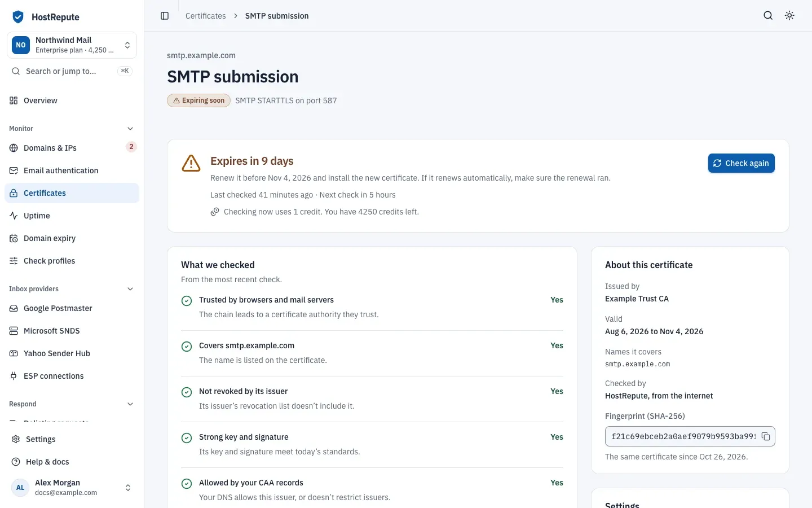Viewport: 812px width, 508px height.
Task: Click the fingerprint hash field
Action: point(690,436)
